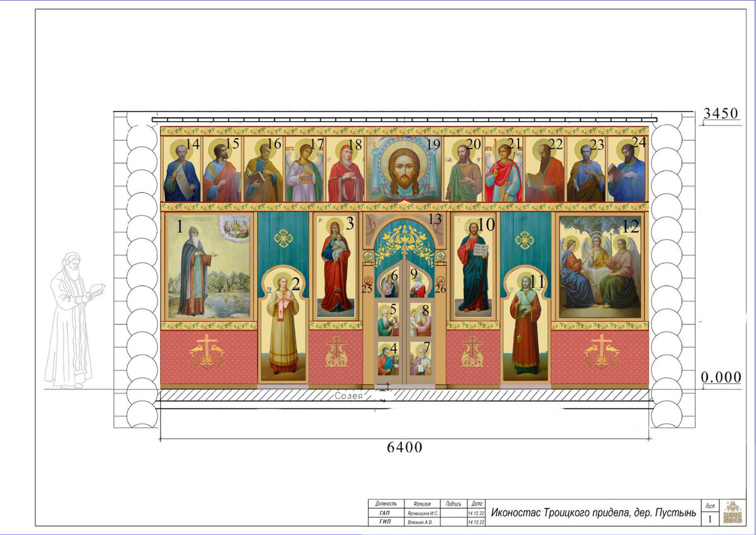Select the surname Яровицина И.С.
756x535 pixels.
click(x=423, y=514)
